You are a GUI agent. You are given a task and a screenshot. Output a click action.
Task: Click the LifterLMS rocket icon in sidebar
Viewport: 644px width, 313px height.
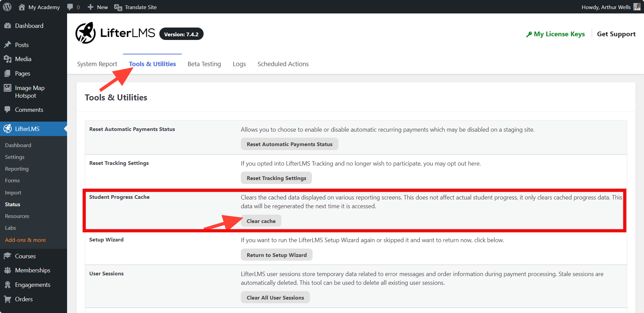[x=8, y=129]
